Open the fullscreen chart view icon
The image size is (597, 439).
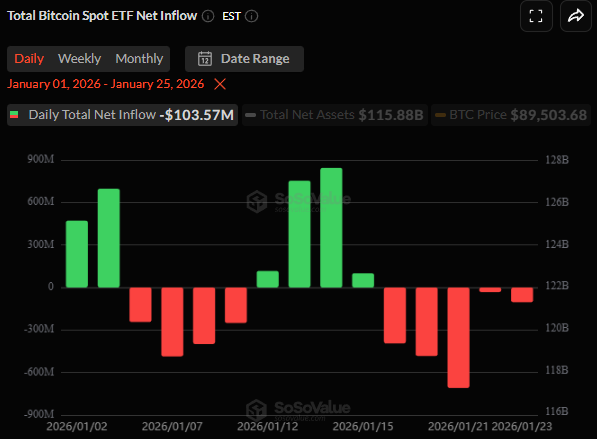pyautogui.click(x=536, y=16)
